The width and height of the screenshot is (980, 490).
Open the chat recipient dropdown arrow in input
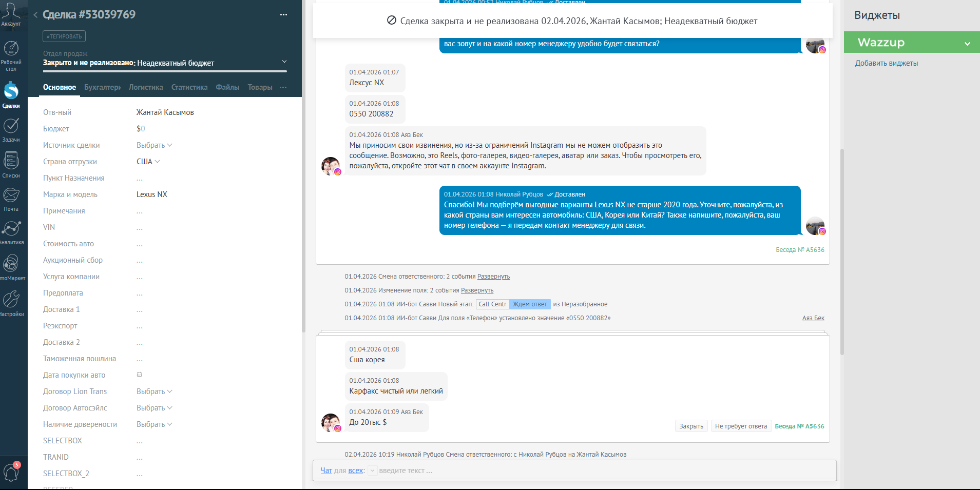pyautogui.click(x=373, y=471)
